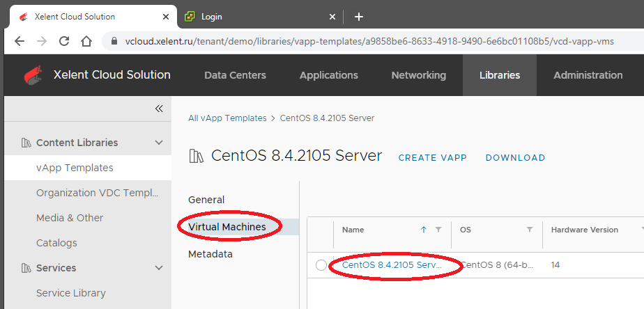Click the Content Libraries books icon
This screenshot has width=644, height=309.
(26, 143)
